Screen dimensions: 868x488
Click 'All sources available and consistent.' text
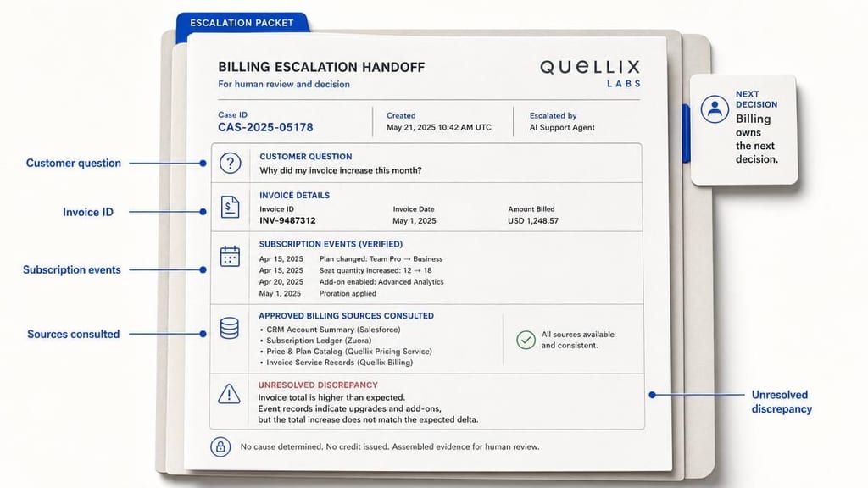[577, 340]
